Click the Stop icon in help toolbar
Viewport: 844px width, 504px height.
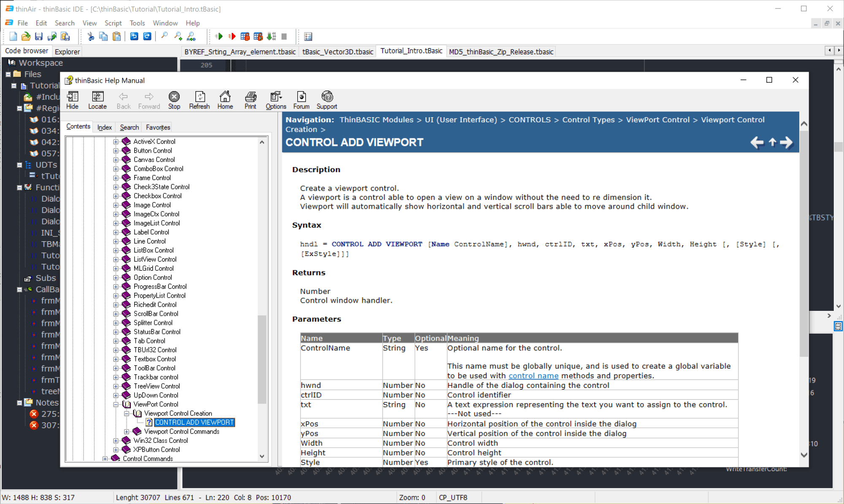tap(174, 100)
